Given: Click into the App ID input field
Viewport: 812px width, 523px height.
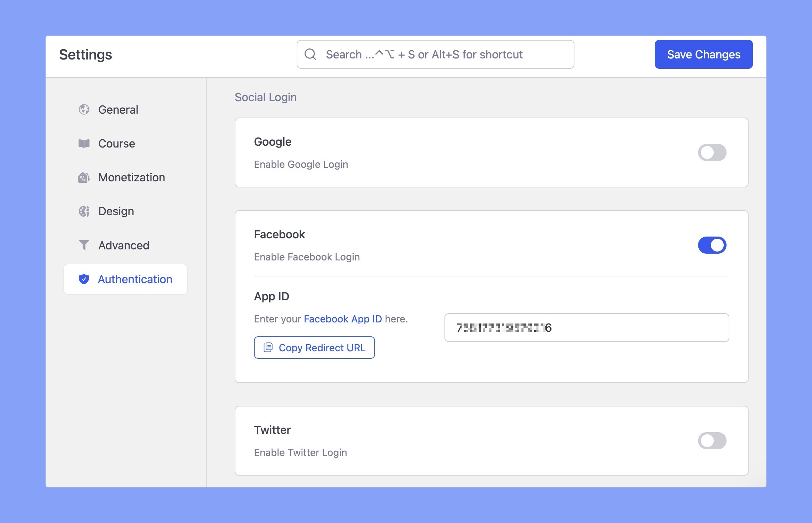Looking at the screenshot, I should pos(587,327).
